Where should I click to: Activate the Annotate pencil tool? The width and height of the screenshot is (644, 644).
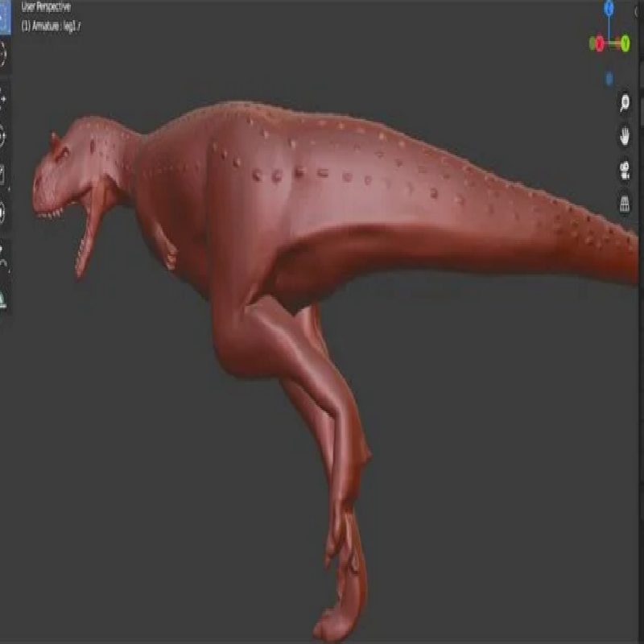2,256
